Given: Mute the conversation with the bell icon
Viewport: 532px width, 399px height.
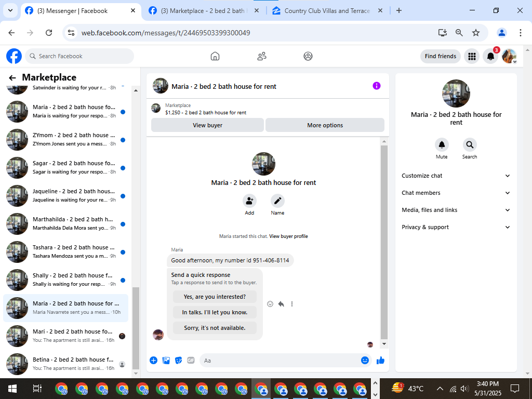Looking at the screenshot, I should click(x=442, y=145).
